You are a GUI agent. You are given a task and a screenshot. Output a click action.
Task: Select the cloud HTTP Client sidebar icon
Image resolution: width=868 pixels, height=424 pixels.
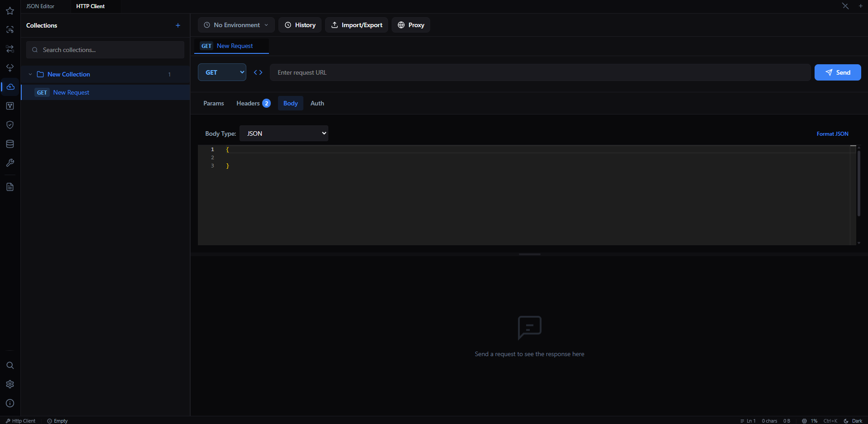(x=10, y=87)
